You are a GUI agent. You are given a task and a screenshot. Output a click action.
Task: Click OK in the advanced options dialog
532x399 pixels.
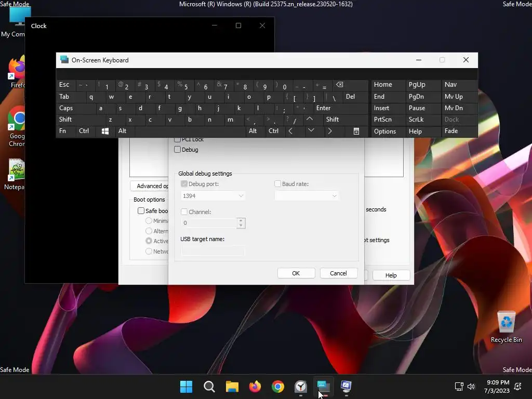[296, 273]
